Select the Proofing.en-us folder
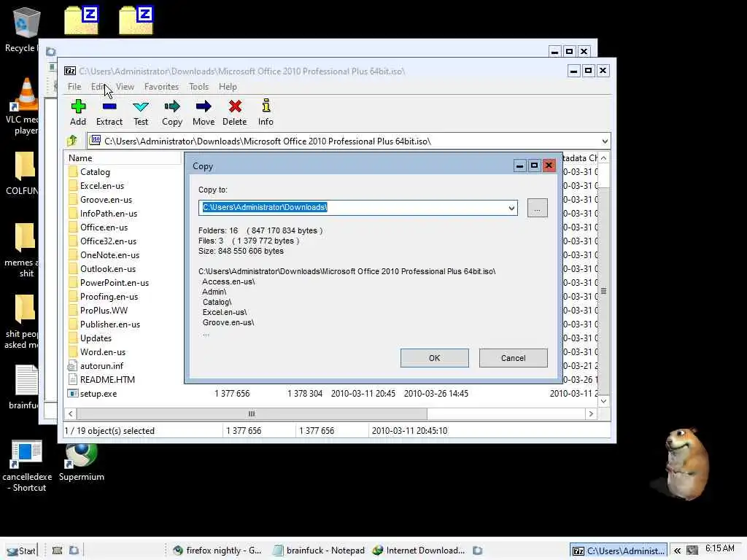Screen dimensions: 747x560 pyautogui.click(x=109, y=296)
